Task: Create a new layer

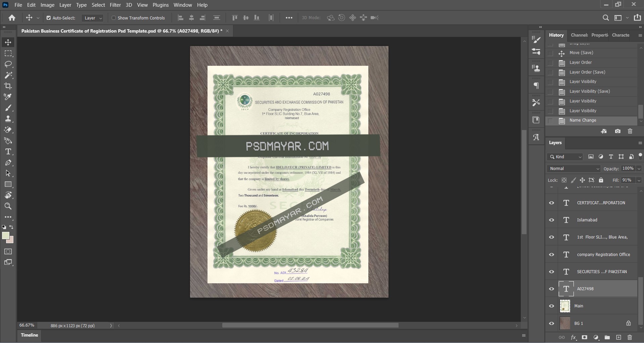Action: pyautogui.click(x=618, y=337)
